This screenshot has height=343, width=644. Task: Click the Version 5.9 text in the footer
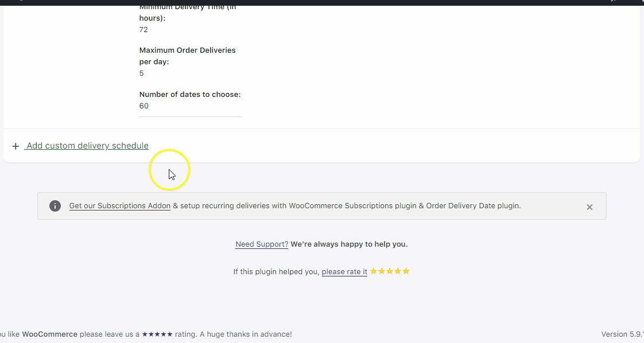(622, 334)
